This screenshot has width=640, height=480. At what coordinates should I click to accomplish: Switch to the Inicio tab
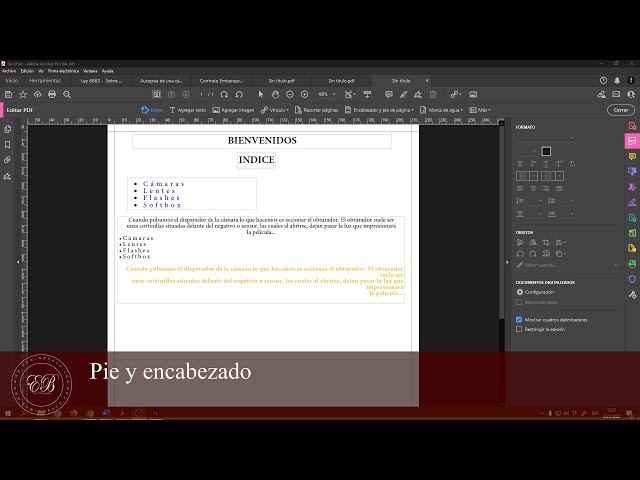coord(12,81)
